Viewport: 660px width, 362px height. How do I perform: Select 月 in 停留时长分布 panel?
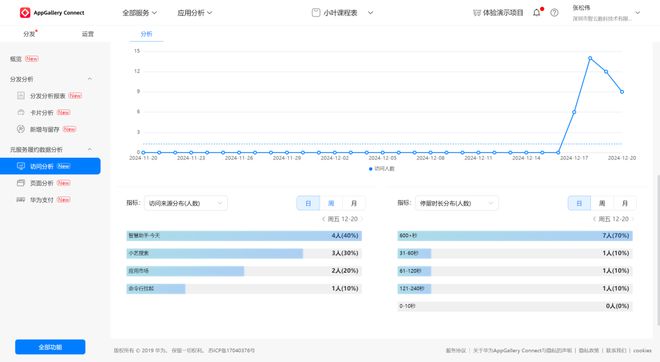point(625,203)
